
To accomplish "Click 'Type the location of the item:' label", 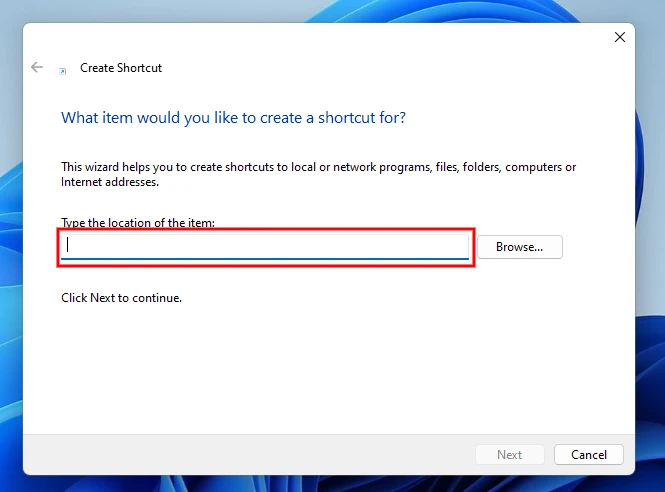I will (x=138, y=223).
